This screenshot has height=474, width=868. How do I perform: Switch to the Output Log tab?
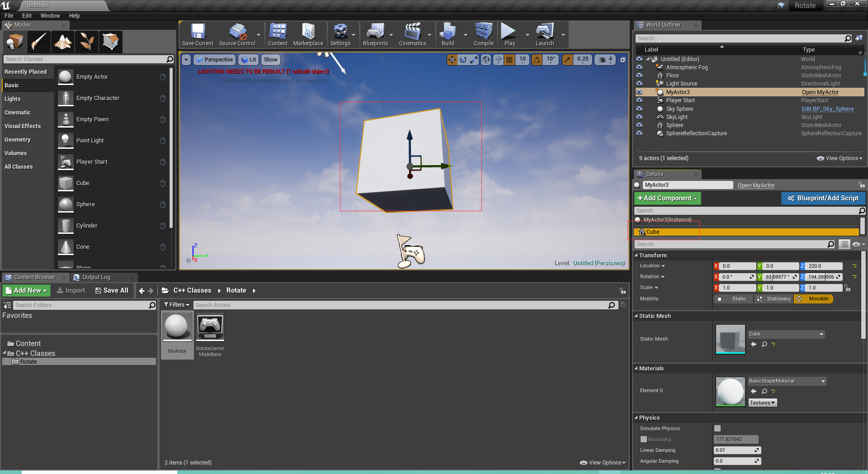(95, 277)
